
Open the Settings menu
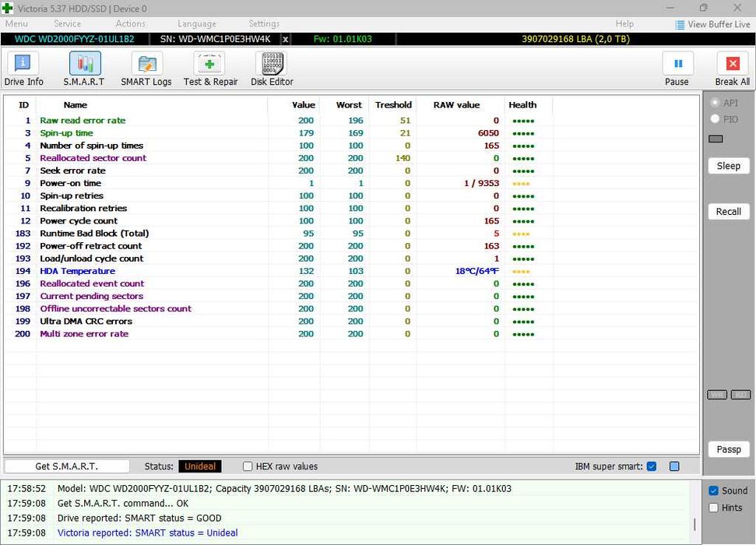[264, 23]
